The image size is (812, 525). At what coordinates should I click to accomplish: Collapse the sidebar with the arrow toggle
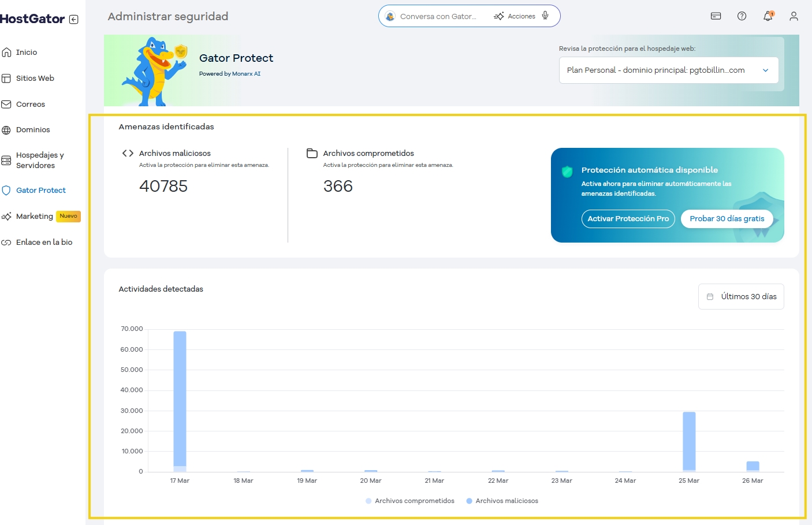pyautogui.click(x=73, y=18)
